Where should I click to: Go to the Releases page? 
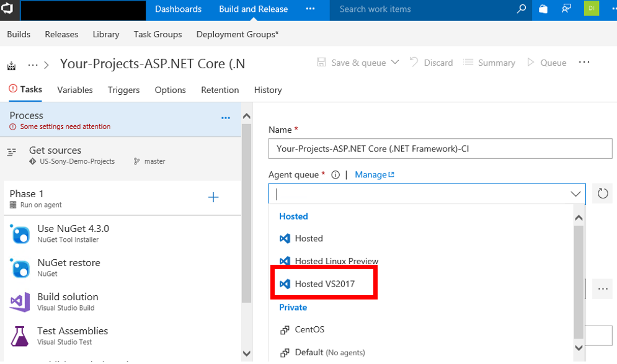(x=61, y=34)
